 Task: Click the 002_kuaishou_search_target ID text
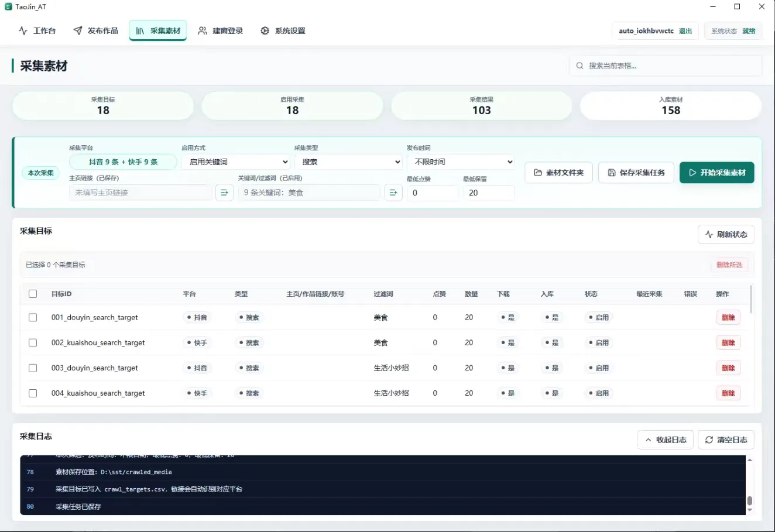pos(98,343)
